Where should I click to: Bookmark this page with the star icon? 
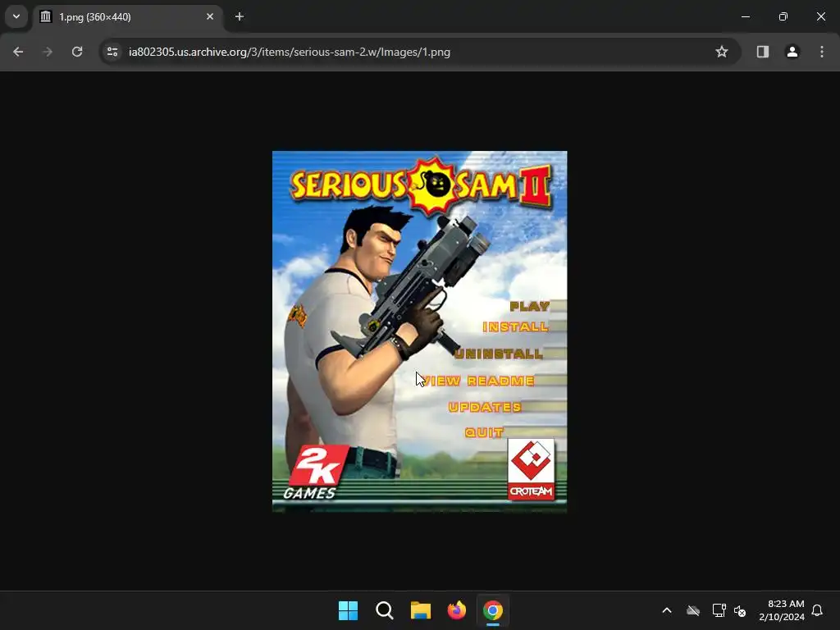[x=722, y=52]
